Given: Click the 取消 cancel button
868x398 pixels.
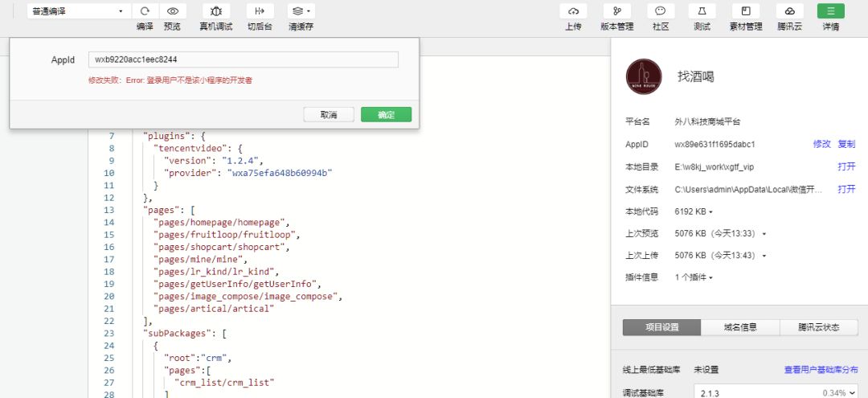Looking at the screenshot, I should coord(329,115).
